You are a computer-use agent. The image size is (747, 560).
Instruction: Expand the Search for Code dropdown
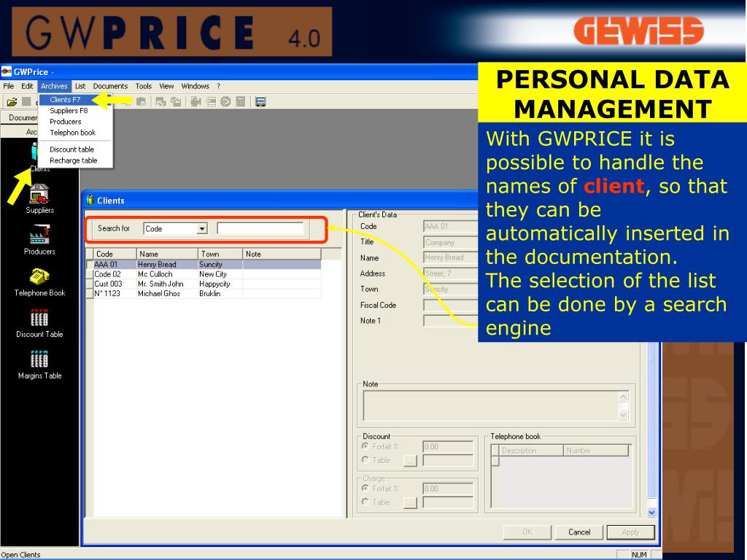click(202, 229)
